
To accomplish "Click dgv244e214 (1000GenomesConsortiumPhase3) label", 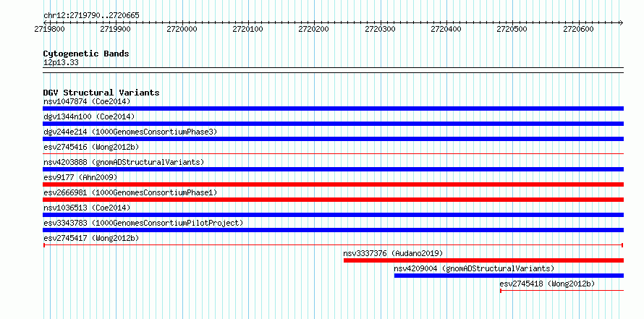I will pos(130,132).
